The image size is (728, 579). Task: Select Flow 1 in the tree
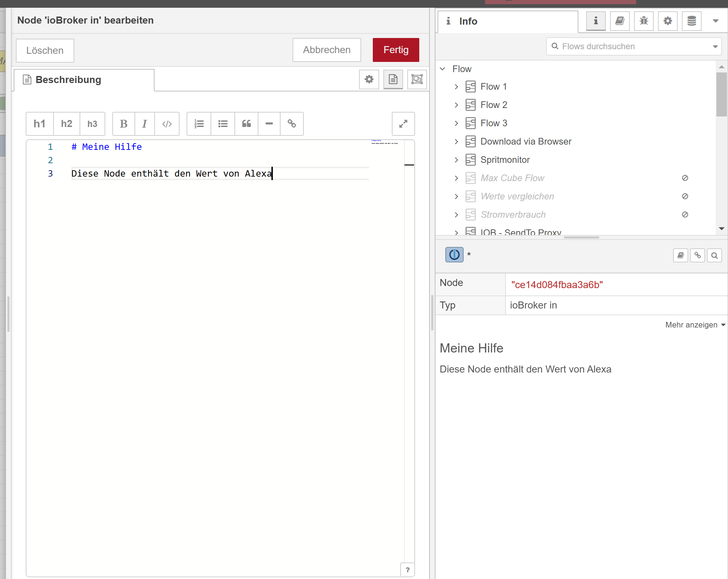point(494,87)
